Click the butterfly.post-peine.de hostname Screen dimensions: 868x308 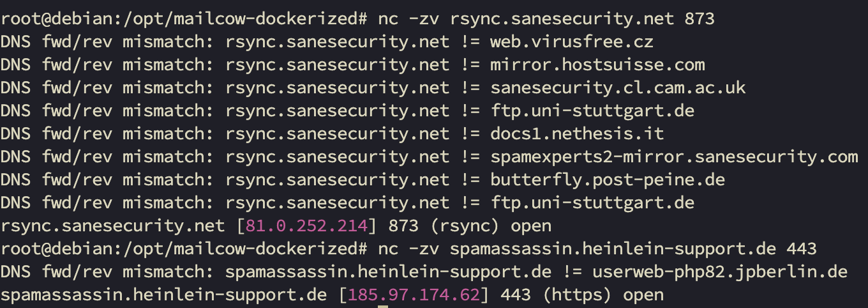[607, 180]
